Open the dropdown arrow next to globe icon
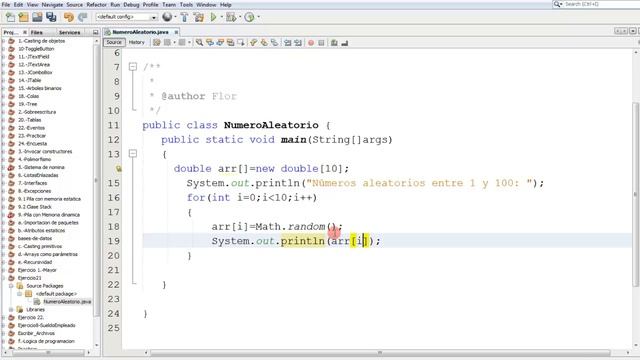 [x=176, y=17]
